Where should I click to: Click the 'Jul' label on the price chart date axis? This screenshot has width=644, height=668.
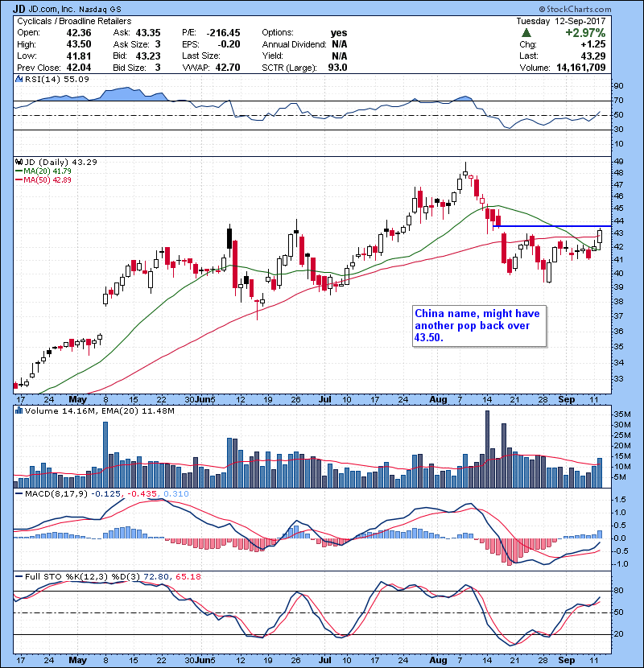click(x=324, y=399)
